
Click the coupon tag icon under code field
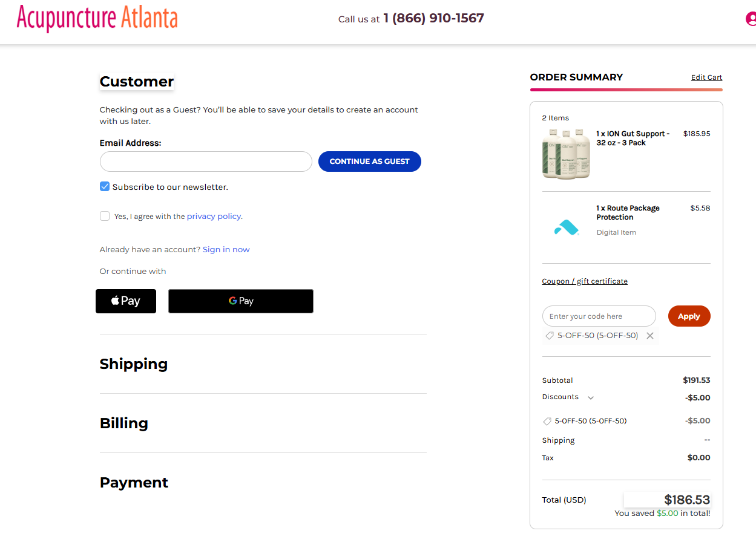(550, 335)
